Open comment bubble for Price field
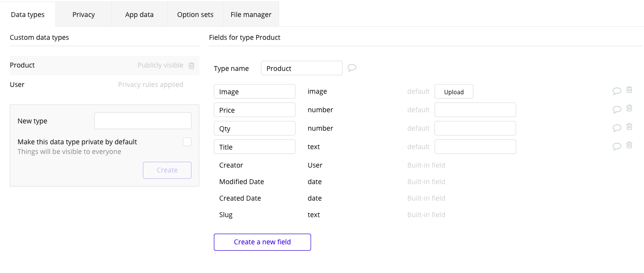Screen dimensions: 644x273 click(x=617, y=109)
